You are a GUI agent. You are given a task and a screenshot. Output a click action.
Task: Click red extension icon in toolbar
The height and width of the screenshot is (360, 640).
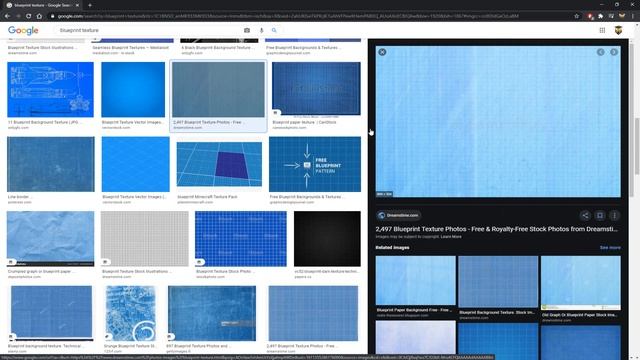(x=590, y=16)
